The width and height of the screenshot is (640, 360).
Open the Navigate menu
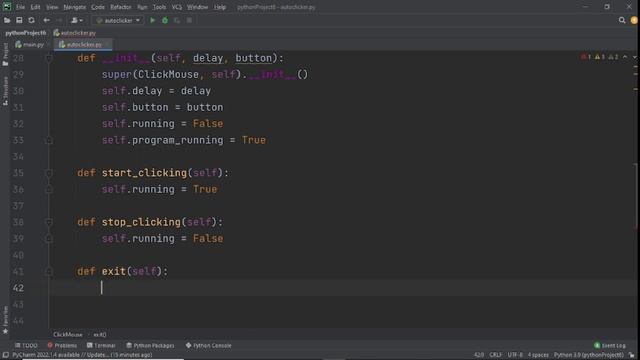[x=75, y=7]
